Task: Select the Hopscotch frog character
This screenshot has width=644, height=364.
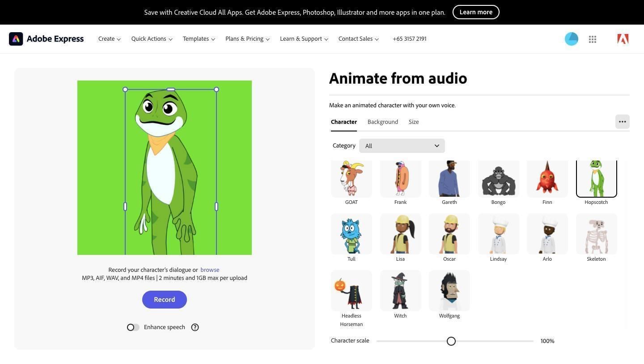Action: point(597,179)
